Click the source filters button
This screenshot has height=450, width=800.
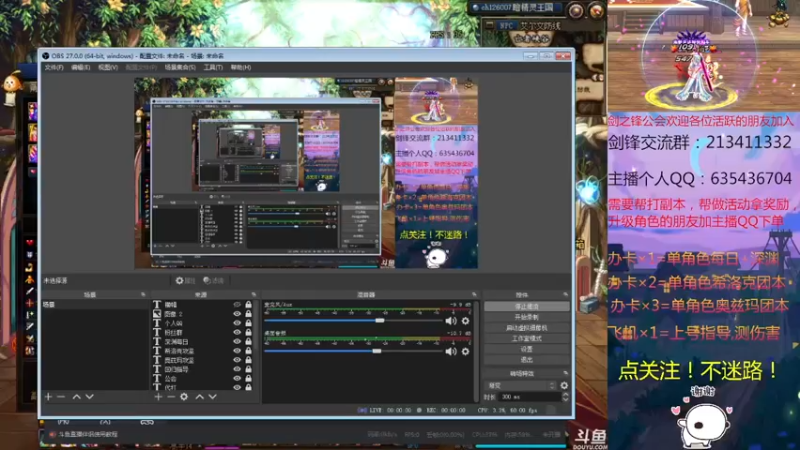[213, 281]
